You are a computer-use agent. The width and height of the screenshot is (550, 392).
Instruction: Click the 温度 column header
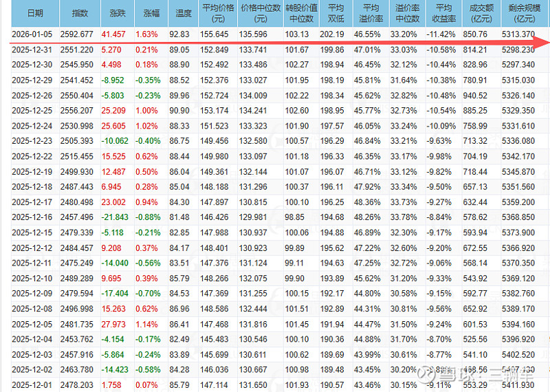[x=184, y=13]
